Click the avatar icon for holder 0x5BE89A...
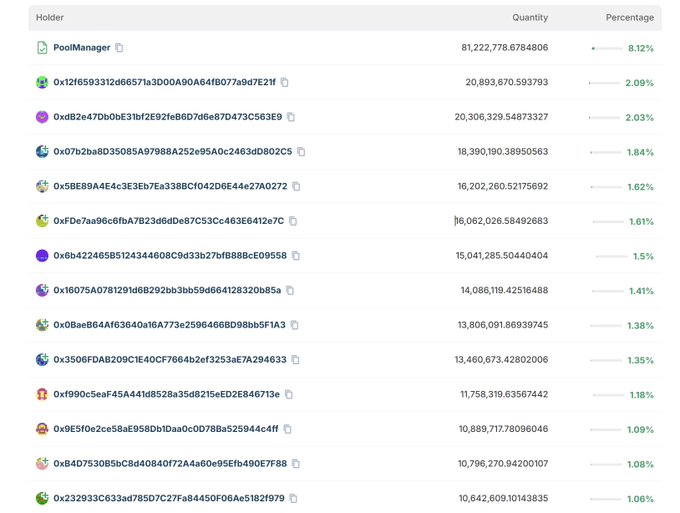Image resolution: width=680 pixels, height=513 pixels. pos(42,186)
